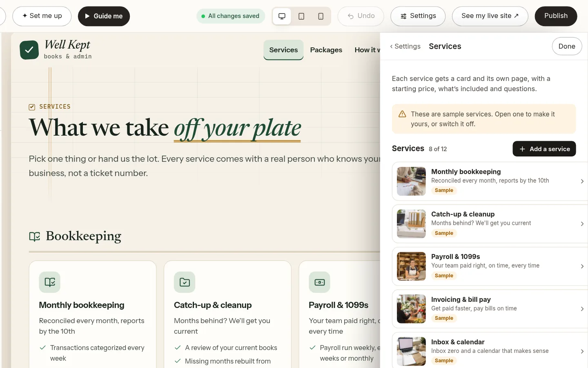Click the Catch-up & cleanup folder icon
The image size is (588, 368).
(x=185, y=282)
